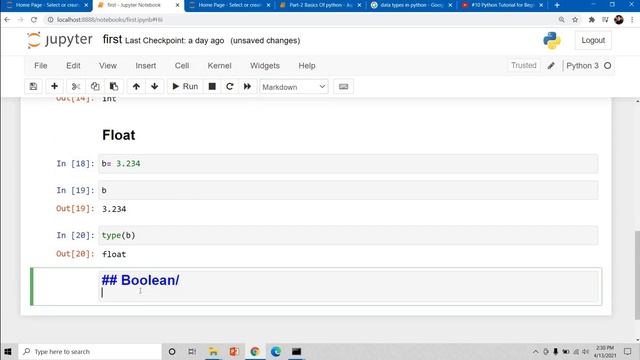Click the Type here to search box
Viewport: 640px width, 360px height.
[90, 351]
